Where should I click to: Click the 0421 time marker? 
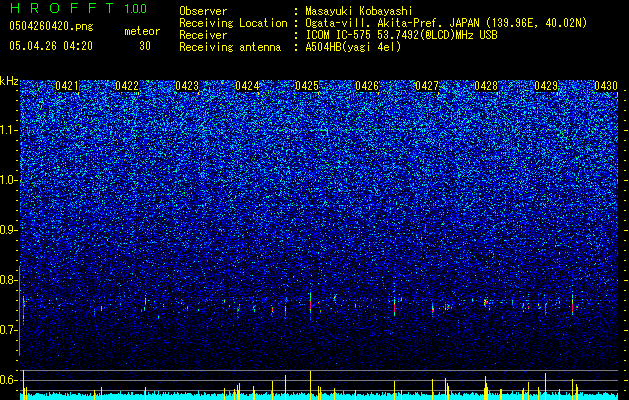(x=67, y=86)
